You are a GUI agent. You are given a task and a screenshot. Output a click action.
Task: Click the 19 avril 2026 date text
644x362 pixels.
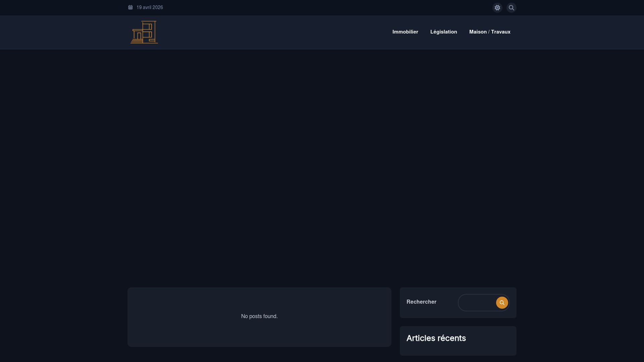[x=150, y=7]
